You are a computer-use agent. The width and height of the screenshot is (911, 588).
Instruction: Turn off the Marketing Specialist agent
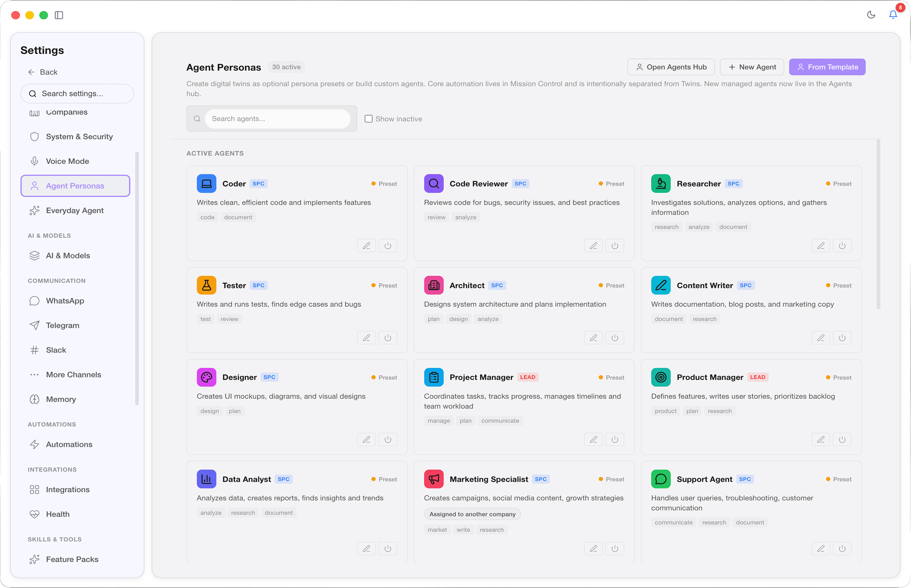[x=615, y=549]
